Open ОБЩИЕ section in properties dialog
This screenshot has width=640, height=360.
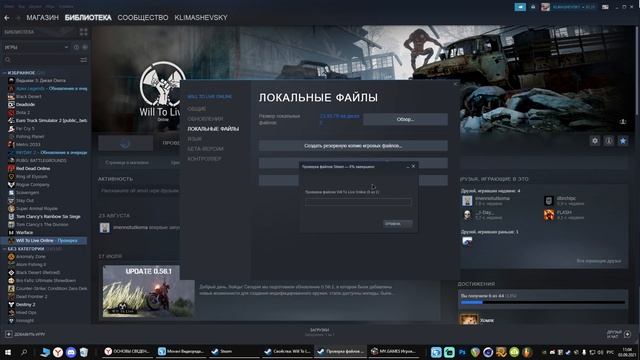coord(197,109)
